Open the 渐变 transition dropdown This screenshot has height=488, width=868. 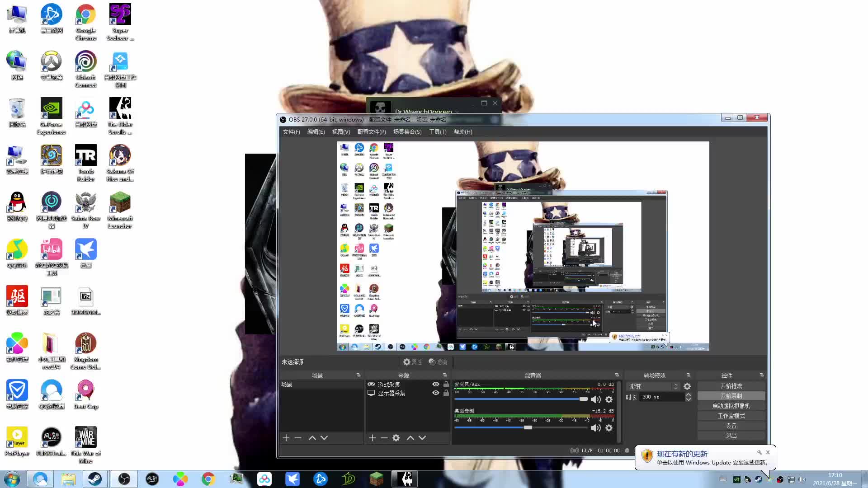[654, 386]
